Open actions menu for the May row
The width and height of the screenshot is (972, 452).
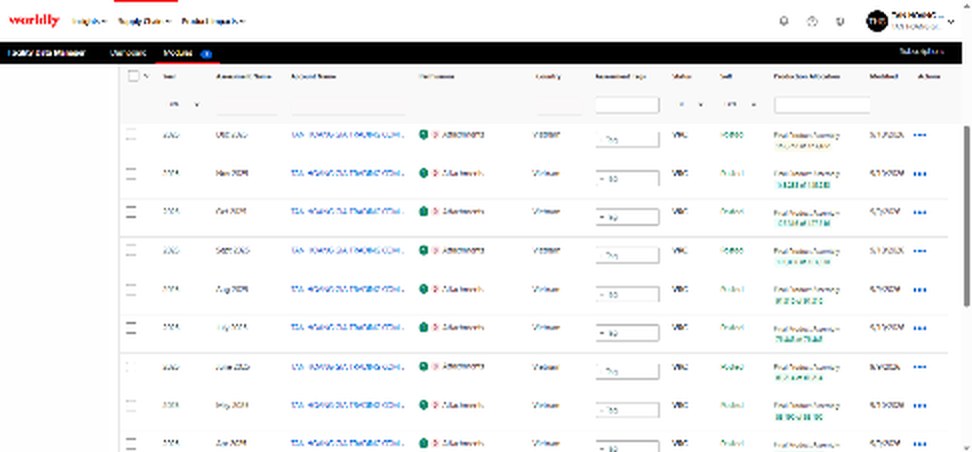[920, 406]
